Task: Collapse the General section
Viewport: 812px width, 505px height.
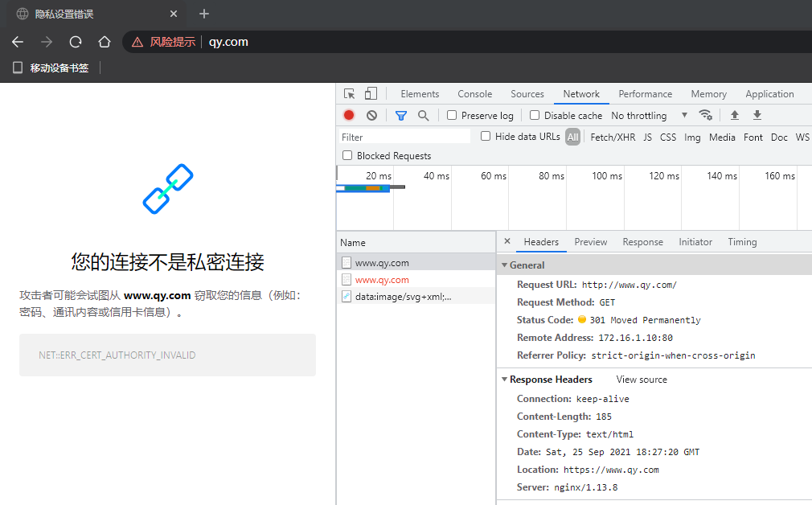Action: [x=504, y=265]
